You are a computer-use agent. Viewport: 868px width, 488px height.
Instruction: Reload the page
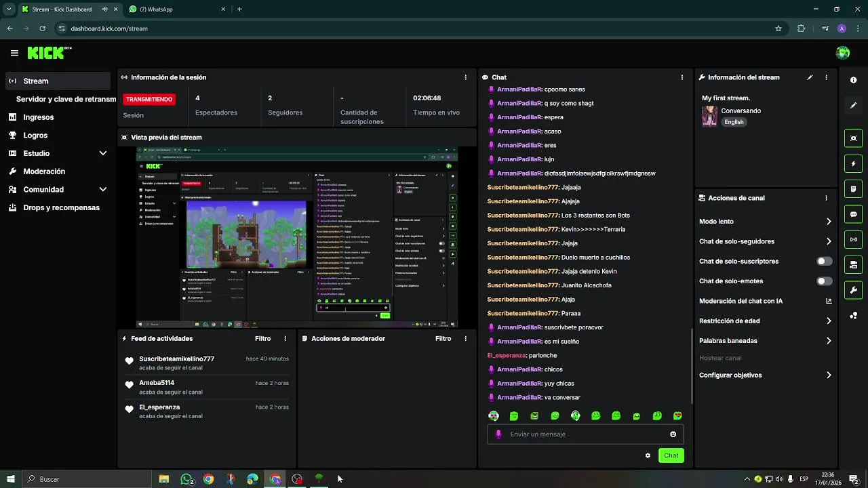[x=43, y=28]
